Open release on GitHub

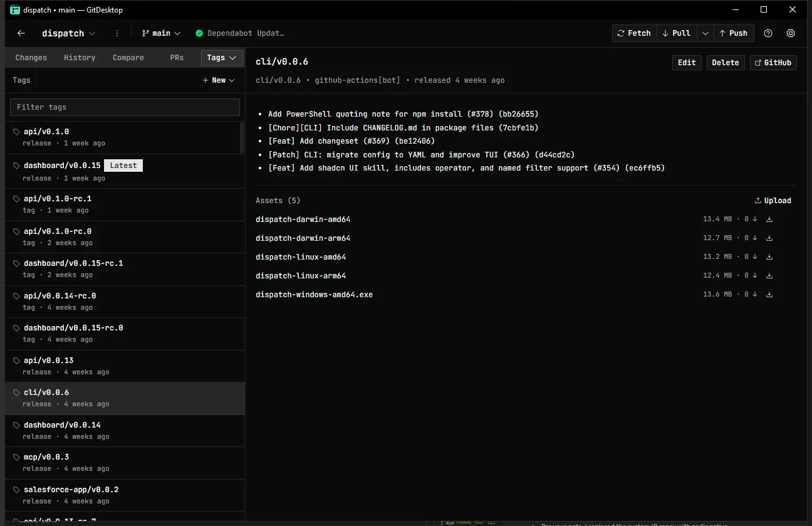[773, 63]
